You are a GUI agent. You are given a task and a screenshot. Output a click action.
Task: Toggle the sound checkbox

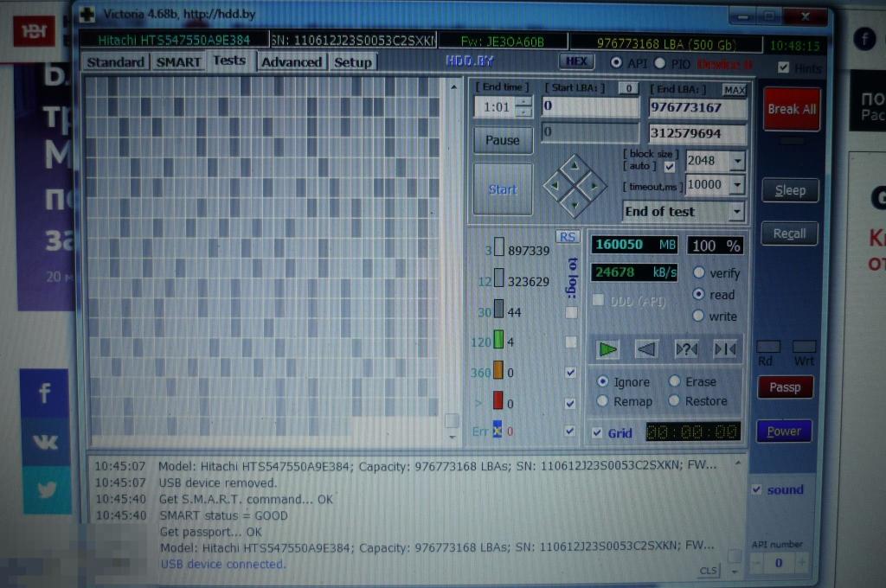[757, 489]
